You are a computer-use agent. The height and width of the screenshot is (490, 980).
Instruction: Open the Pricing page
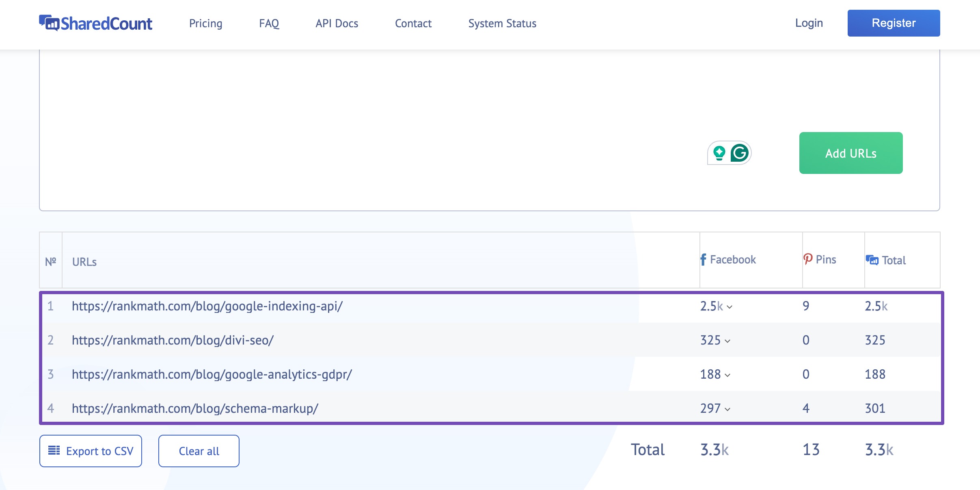206,24
